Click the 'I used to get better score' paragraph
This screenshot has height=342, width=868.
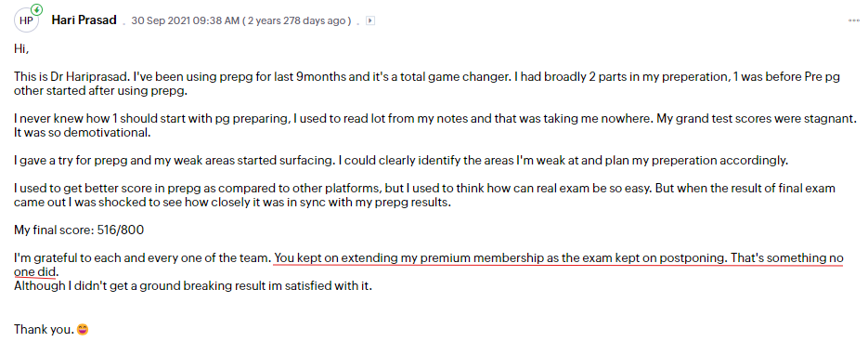(x=424, y=196)
